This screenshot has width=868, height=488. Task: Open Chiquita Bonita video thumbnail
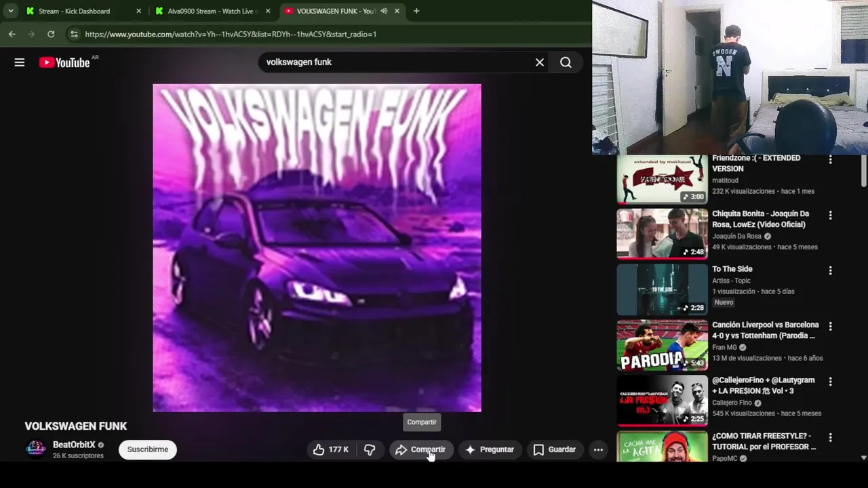point(662,234)
